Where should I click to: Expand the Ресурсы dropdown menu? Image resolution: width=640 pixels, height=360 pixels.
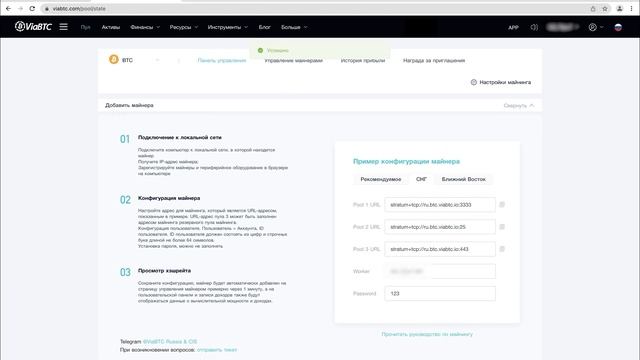pos(184,27)
